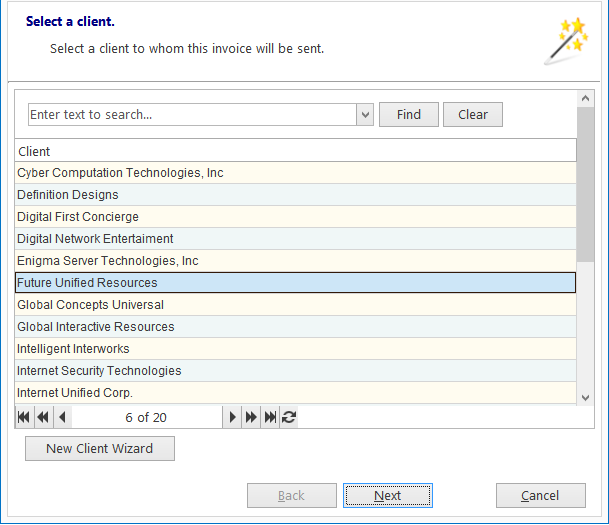Image resolution: width=609 pixels, height=525 pixels.
Task: Sort by the Client column header
Action: coord(296,151)
